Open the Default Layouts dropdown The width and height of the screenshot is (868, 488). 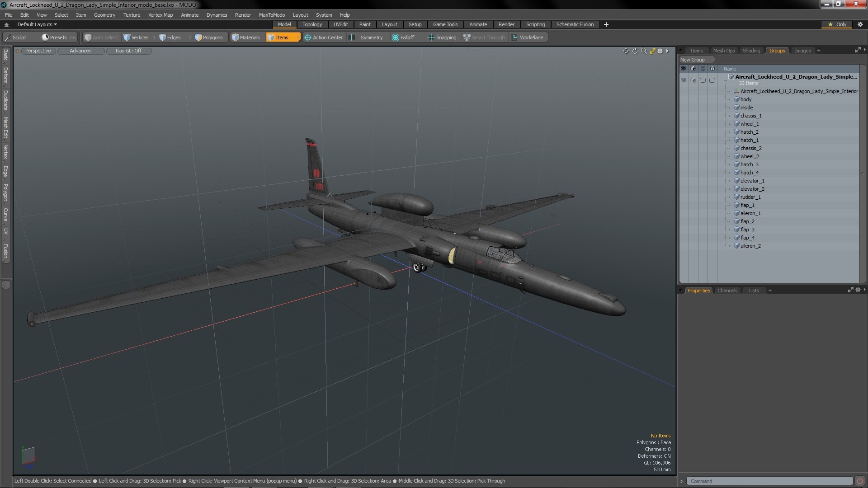pos(37,24)
